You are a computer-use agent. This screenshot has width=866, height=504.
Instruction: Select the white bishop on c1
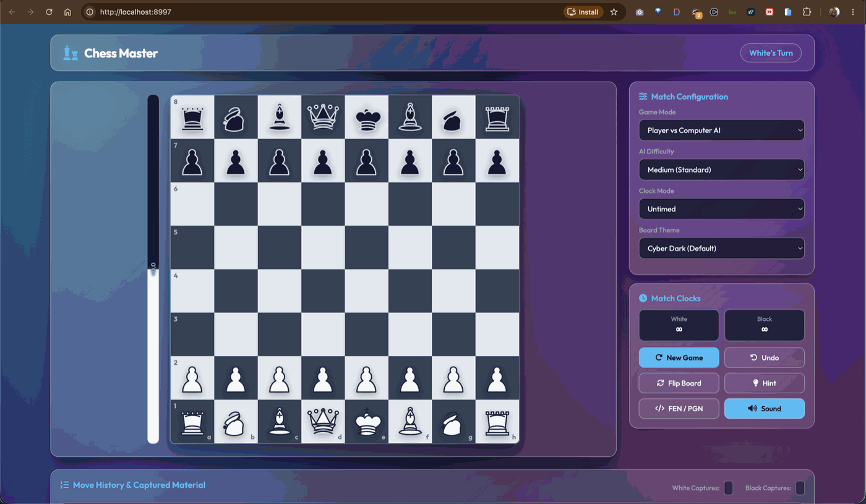pos(280,422)
